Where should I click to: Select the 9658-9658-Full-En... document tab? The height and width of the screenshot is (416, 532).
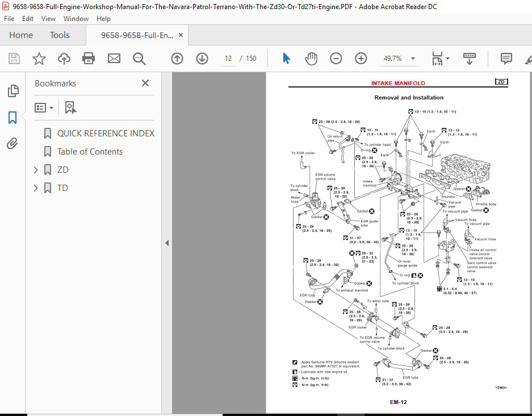click(137, 35)
